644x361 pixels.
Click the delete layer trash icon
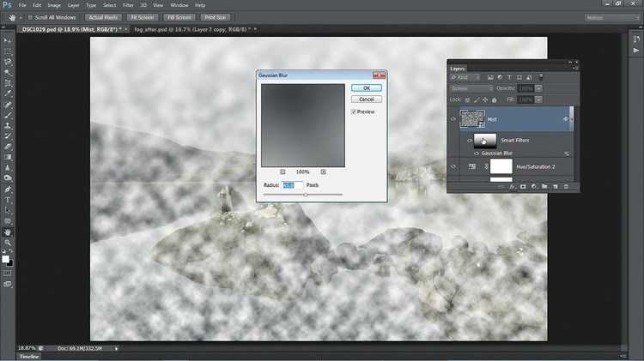[567, 186]
